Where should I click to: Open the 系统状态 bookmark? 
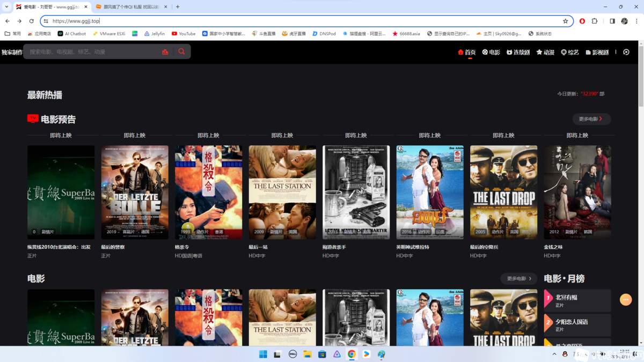coord(540,33)
